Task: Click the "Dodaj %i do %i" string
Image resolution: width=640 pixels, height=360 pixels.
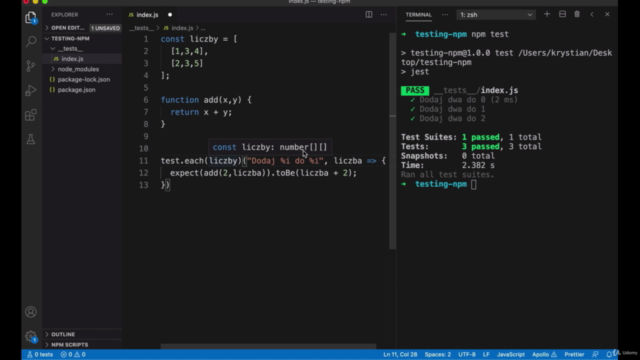Action: pyautogui.click(x=285, y=161)
